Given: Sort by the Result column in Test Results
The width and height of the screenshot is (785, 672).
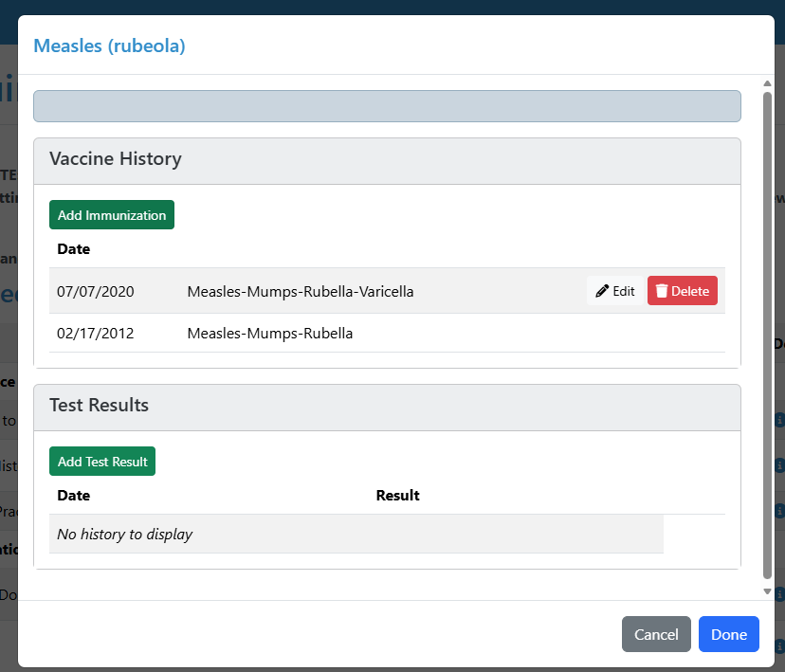Looking at the screenshot, I should click(x=397, y=495).
